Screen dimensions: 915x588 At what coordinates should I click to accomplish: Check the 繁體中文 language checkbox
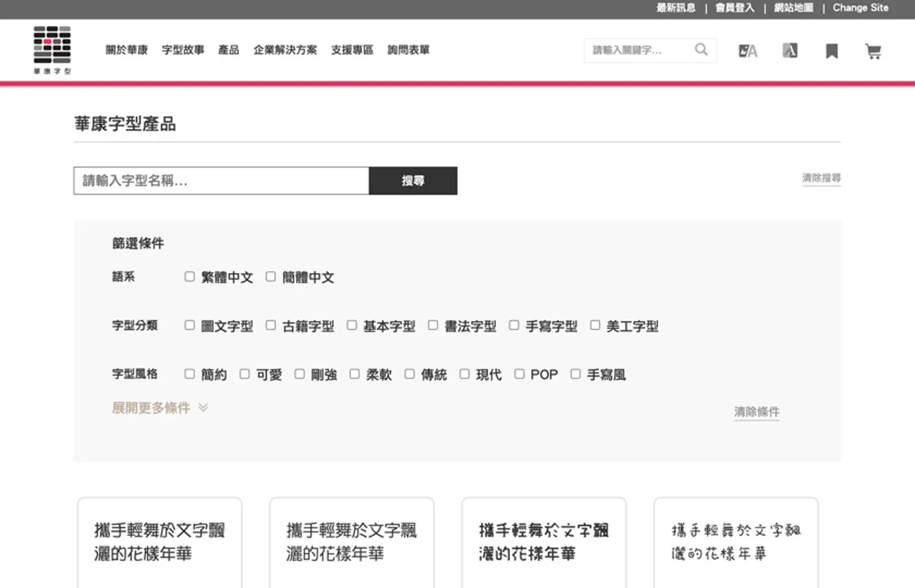pos(189,277)
